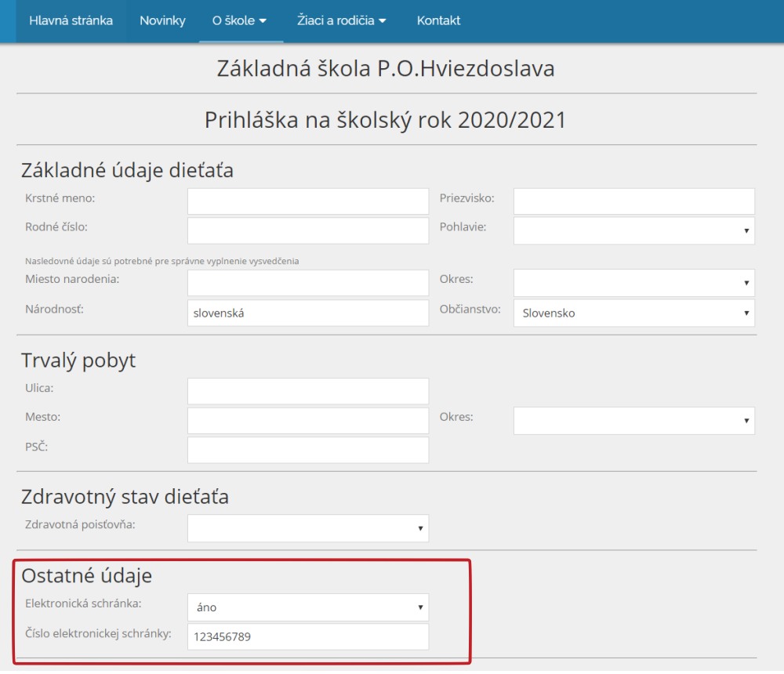Image resolution: width=784 pixels, height=674 pixels.
Task: Go to Novinky in the navigation bar
Action: (x=162, y=20)
